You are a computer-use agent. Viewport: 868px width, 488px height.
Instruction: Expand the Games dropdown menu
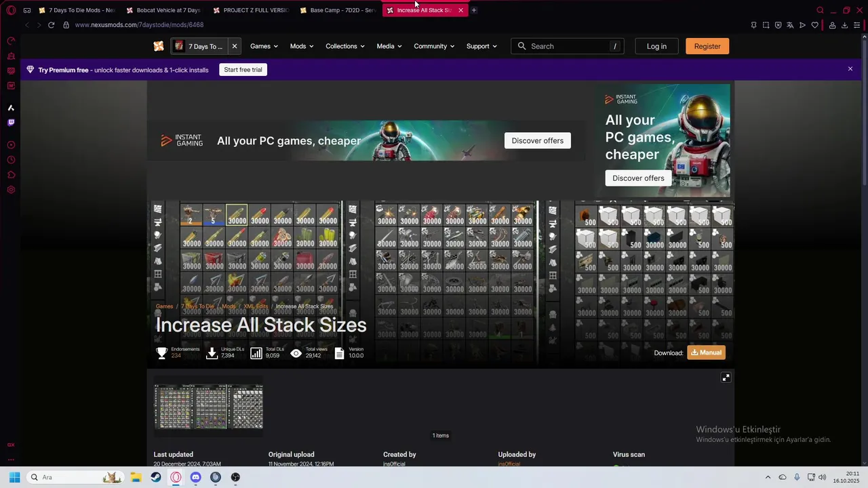click(264, 46)
